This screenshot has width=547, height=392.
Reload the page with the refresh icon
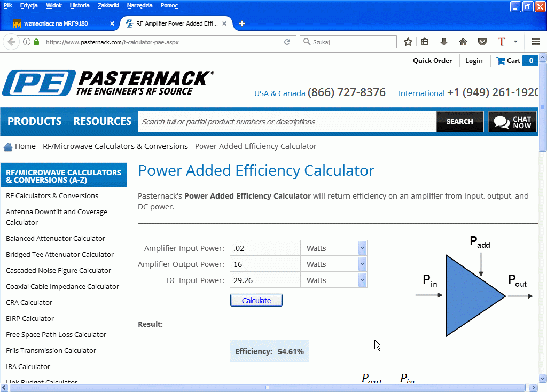(287, 42)
